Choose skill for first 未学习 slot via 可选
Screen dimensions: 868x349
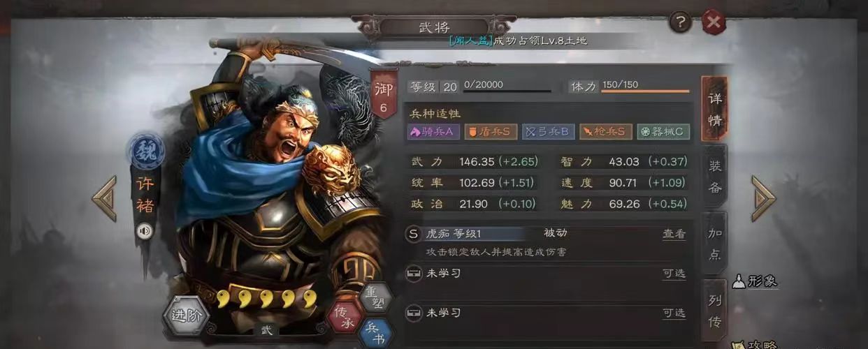pos(674,274)
